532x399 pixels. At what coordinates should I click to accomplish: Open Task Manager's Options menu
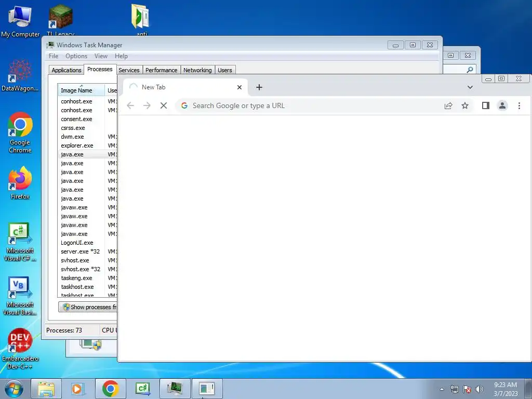coord(76,56)
